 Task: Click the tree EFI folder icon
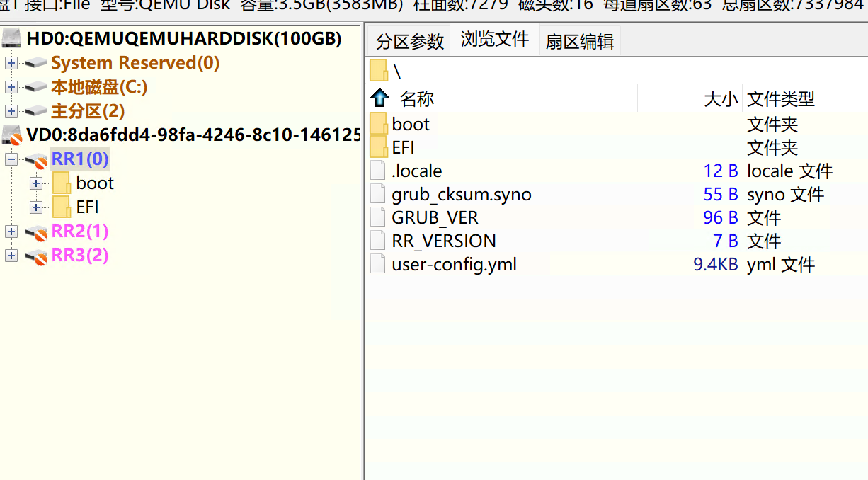tap(61, 207)
